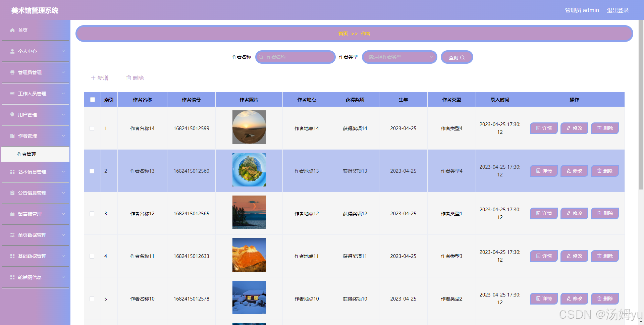Image resolution: width=644 pixels, height=325 pixels.
Task: Focus the 作者名称 search field
Action: pyautogui.click(x=296, y=57)
